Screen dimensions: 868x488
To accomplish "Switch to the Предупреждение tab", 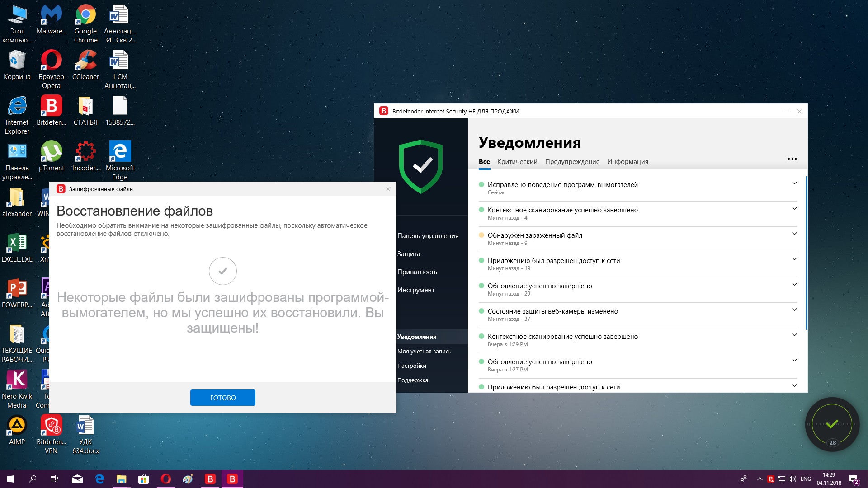I will (572, 162).
